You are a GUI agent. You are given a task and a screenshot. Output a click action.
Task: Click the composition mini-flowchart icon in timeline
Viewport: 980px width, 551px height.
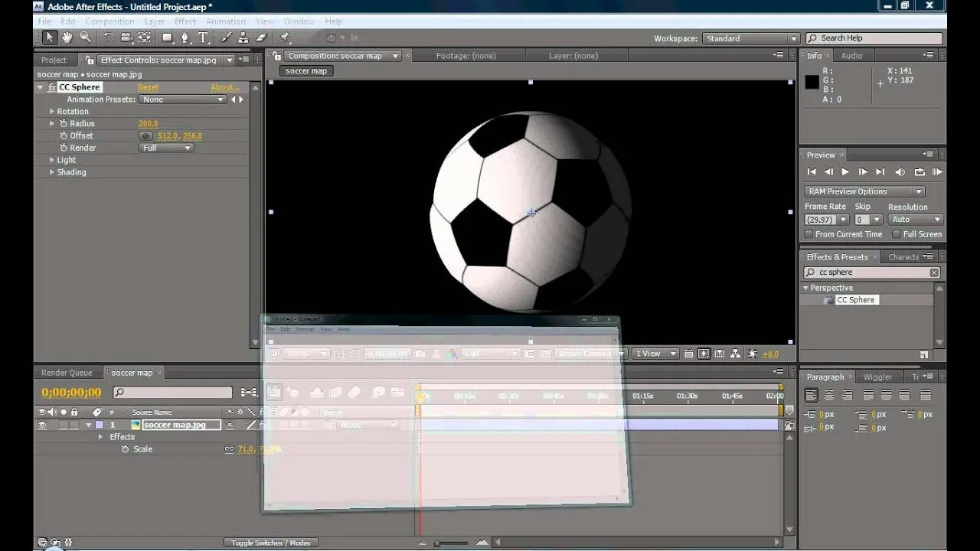coord(249,393)
